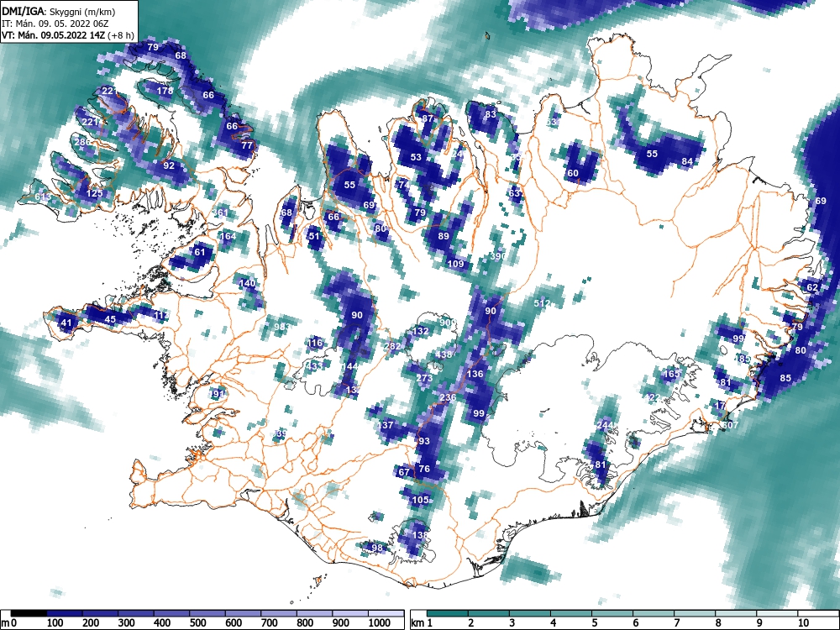Click the visibility value 512
840x630 pixels.
point(542,303)
